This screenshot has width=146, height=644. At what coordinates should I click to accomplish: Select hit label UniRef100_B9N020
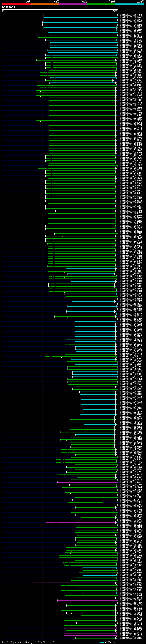(131, 567)
